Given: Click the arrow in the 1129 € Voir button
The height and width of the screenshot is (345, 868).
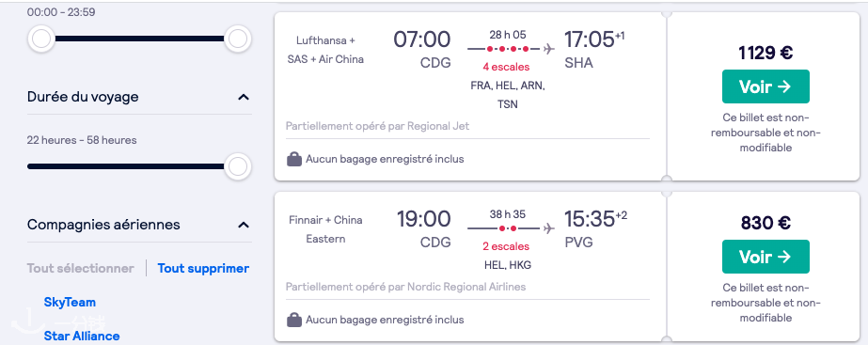Looking at the screenshot, I should point(783,86).
